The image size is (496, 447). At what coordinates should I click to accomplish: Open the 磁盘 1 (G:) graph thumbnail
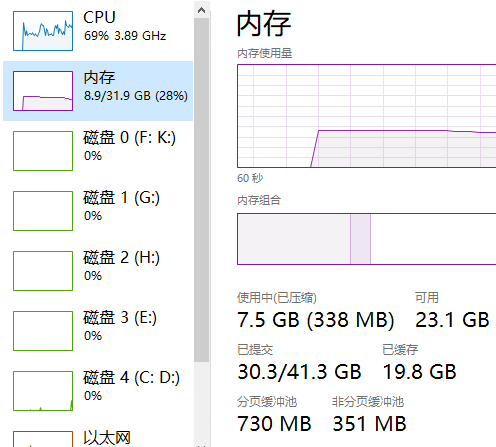pos(43,211)
